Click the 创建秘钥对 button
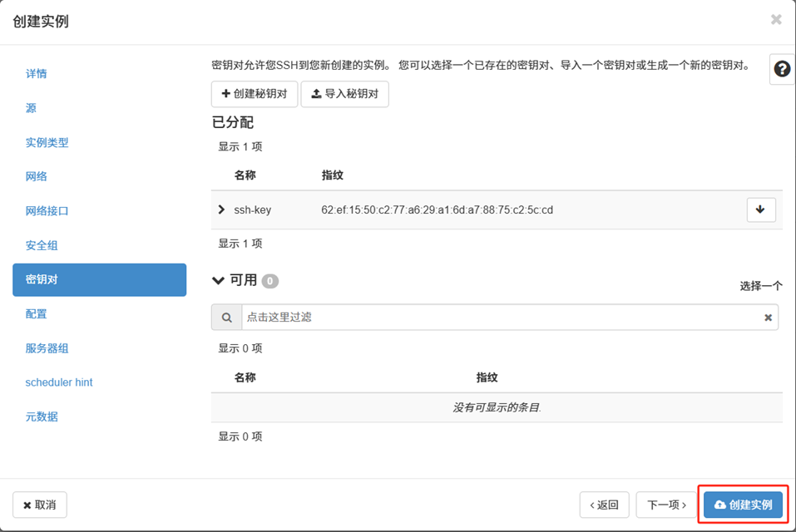This screenshot has height=532, width=796. pos(255,94)
